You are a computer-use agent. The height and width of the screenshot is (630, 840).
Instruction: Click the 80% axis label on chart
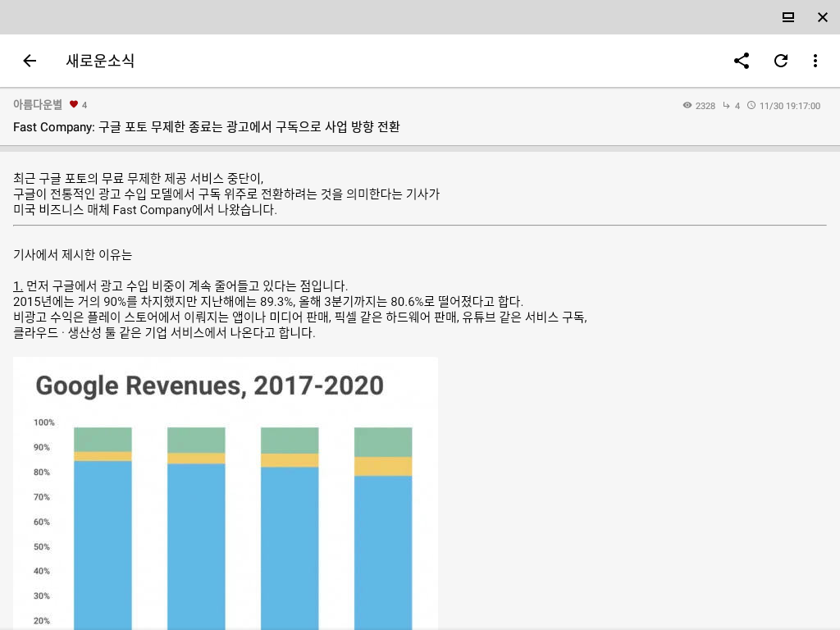41,472
